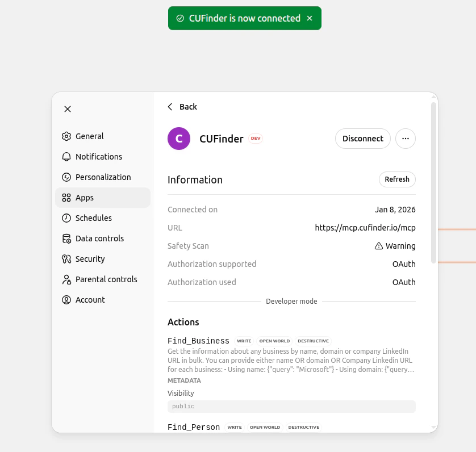Viewport: 476px width, 452px height.
Task: Open the Notifications section
Action: pyautogui.click(x=103, y=157)
